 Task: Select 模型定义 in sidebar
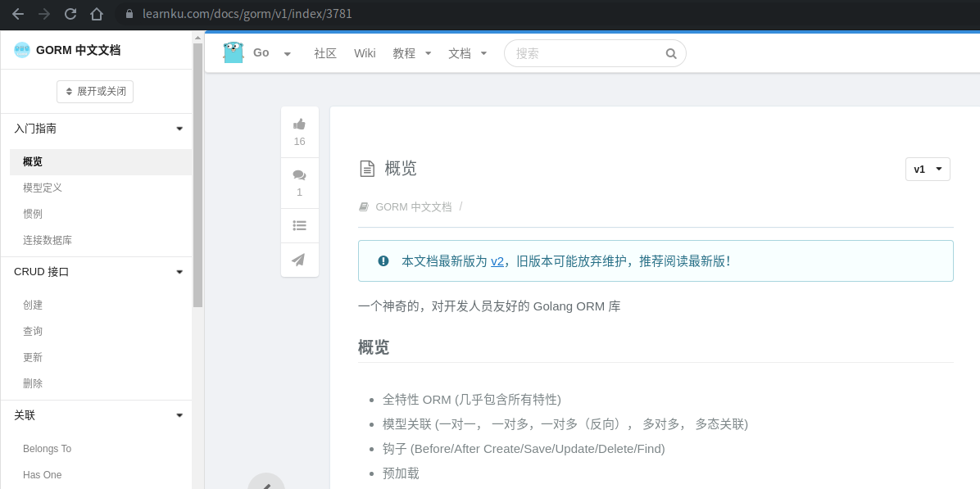click(x=43, y=188)
